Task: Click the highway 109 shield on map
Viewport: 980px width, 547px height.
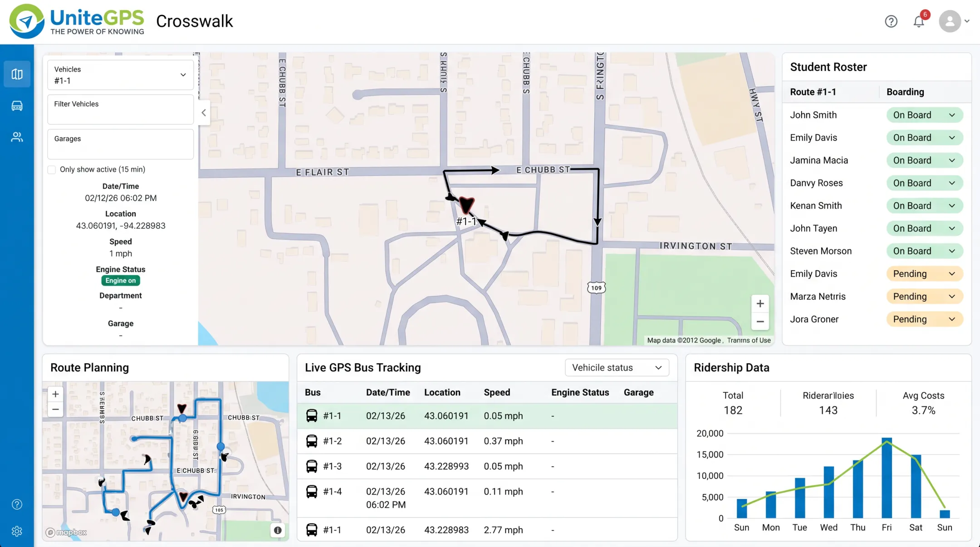Action: pos(596,288)
